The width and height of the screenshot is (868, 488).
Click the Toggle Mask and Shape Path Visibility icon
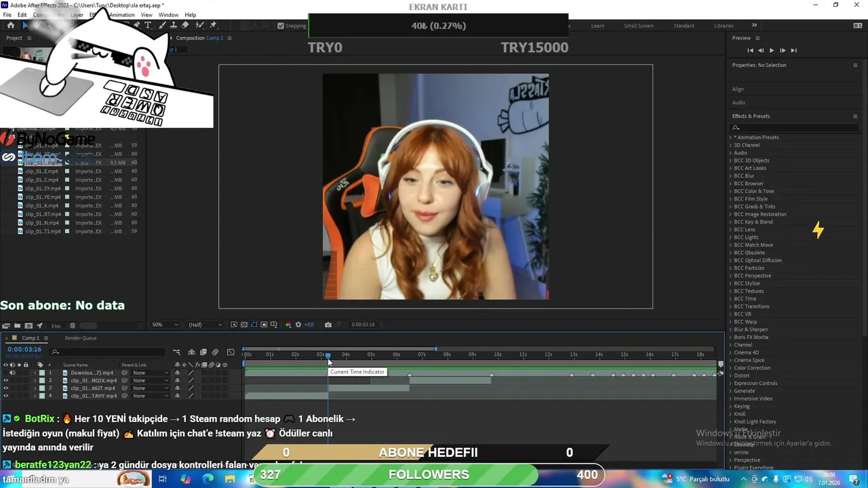tap(254, 325)
